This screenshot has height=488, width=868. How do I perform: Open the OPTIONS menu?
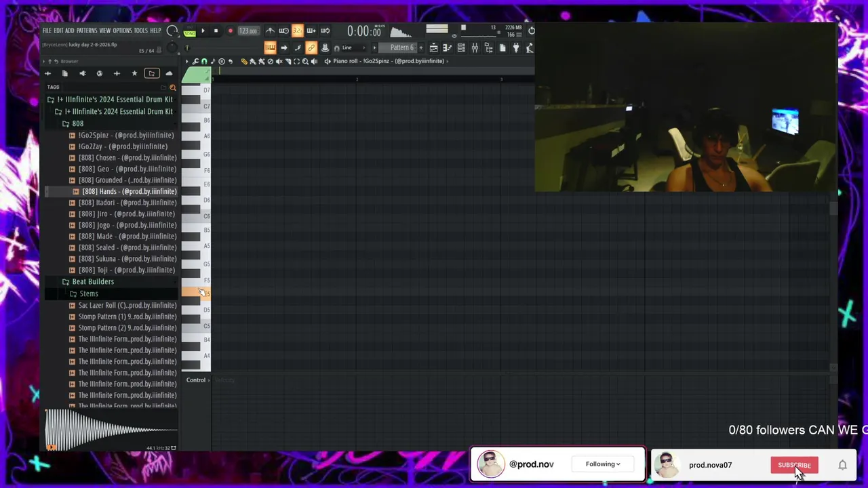[x=123, y=31]
